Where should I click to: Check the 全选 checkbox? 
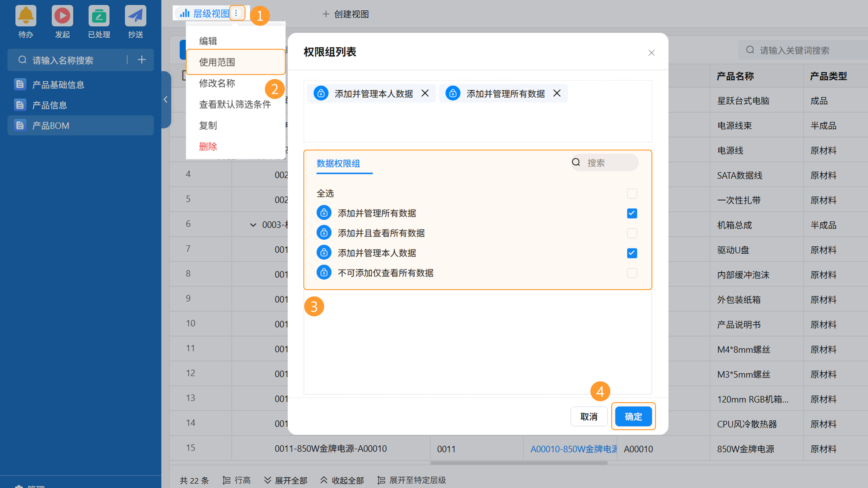click(632, 194)
